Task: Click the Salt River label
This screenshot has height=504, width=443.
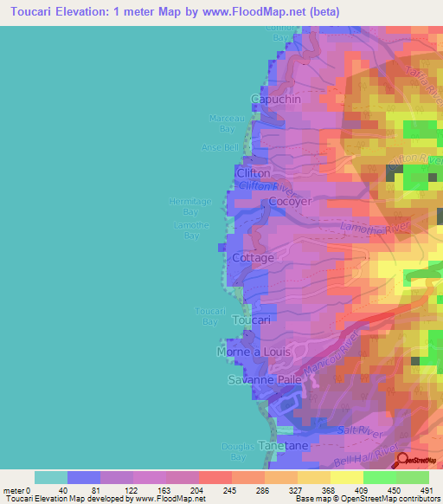Action: pyautogui.click(x=361, y=431)
